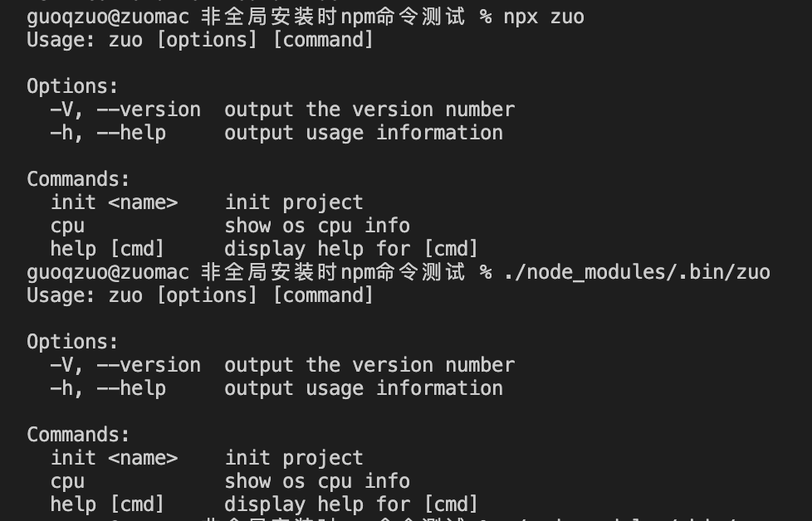Click 'Commands:' heading under the ./node_modules/.bin/zuo output
Image resolution: width=812 pixels, height=521 pixels.
click(x=78, y=435)
